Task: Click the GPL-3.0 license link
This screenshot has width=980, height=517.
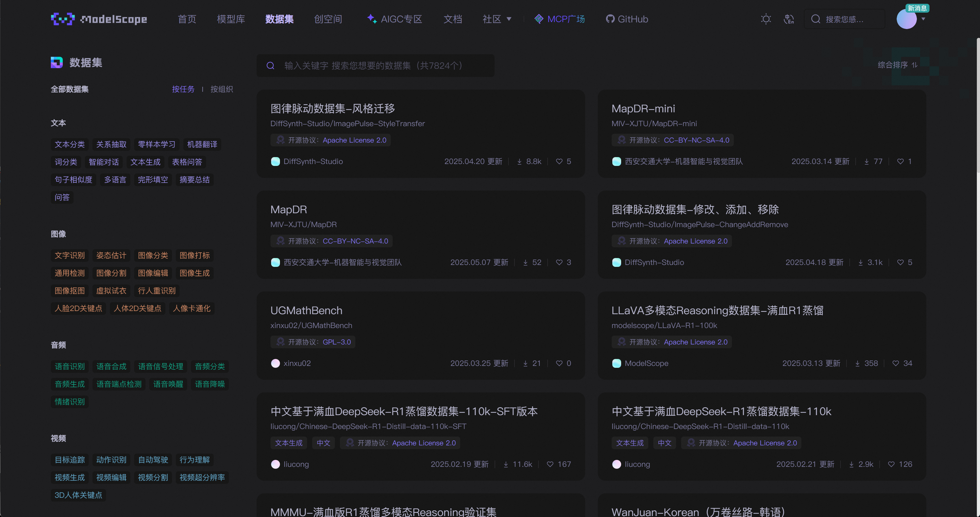Action: click(x=337, y=342)
